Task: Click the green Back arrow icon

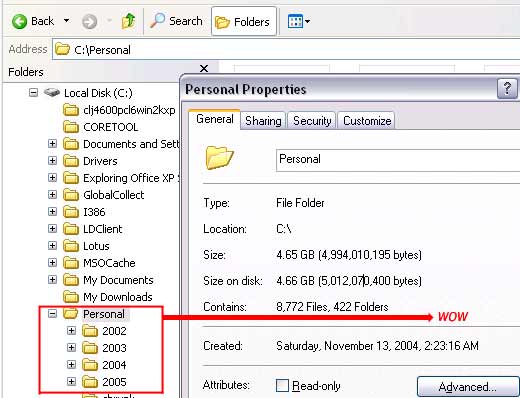Action: click(x=19, y=22)
